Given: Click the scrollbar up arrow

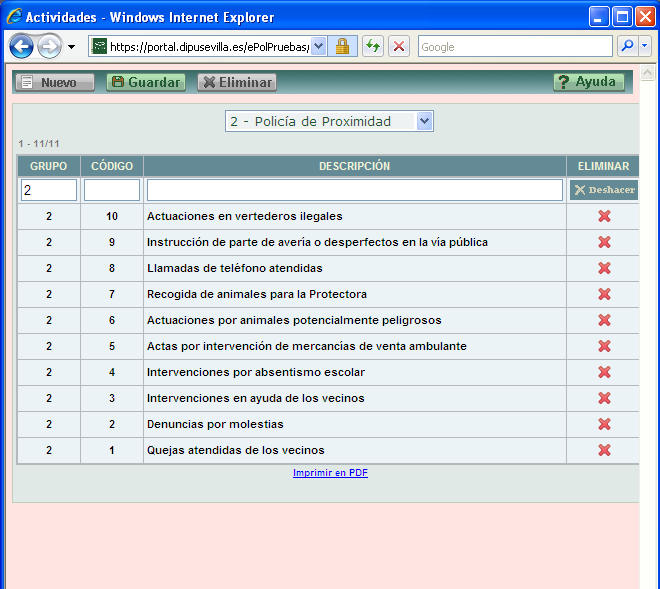Looking at the screenshot, I should click(x=647, y=73).
